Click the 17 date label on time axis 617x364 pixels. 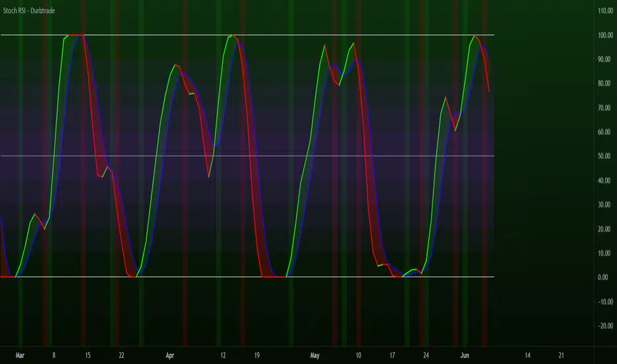click(392, 355)
